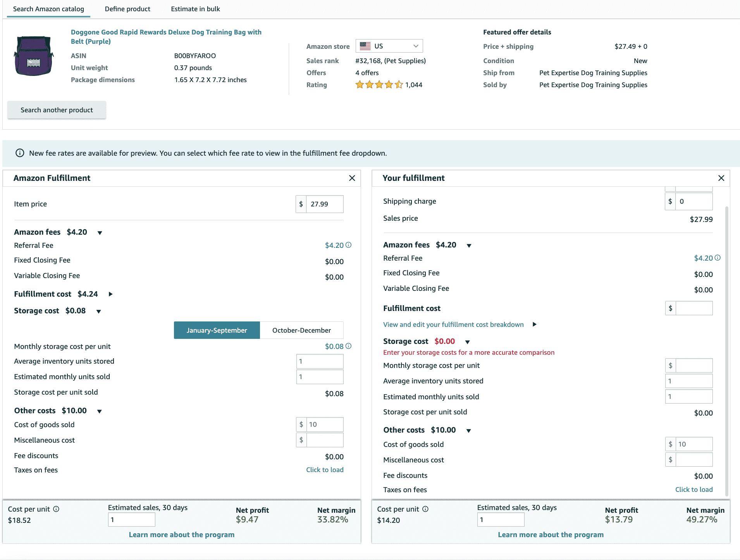Open View and edit your fulfillment cost breakdown
This screenshot has width=740, height=560.
coord(453,325)
